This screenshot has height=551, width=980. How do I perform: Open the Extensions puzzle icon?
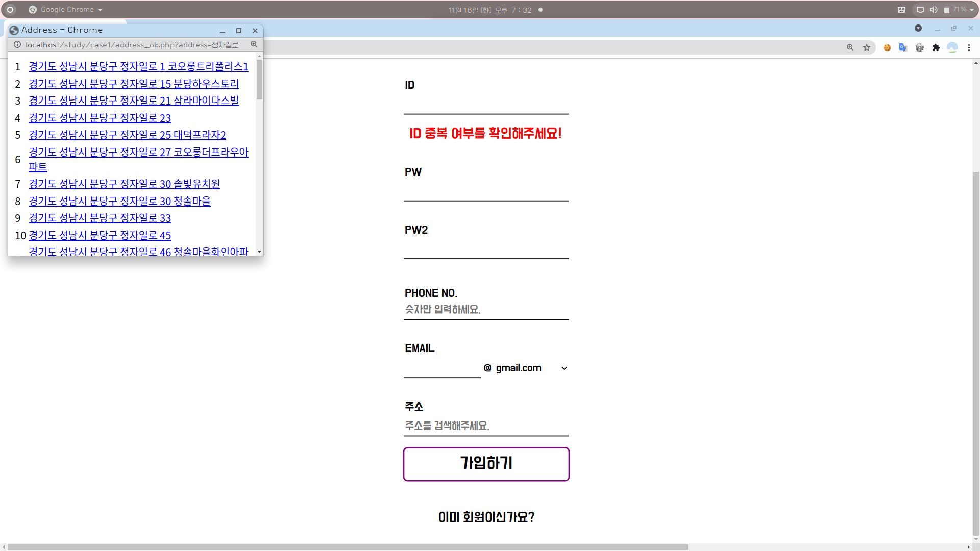(x=936, y=47)
